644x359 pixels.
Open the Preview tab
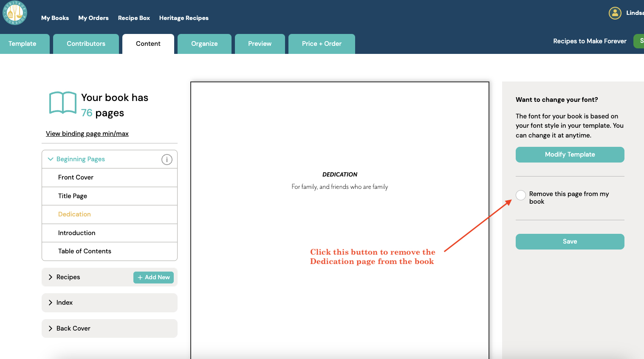(260, 44)
